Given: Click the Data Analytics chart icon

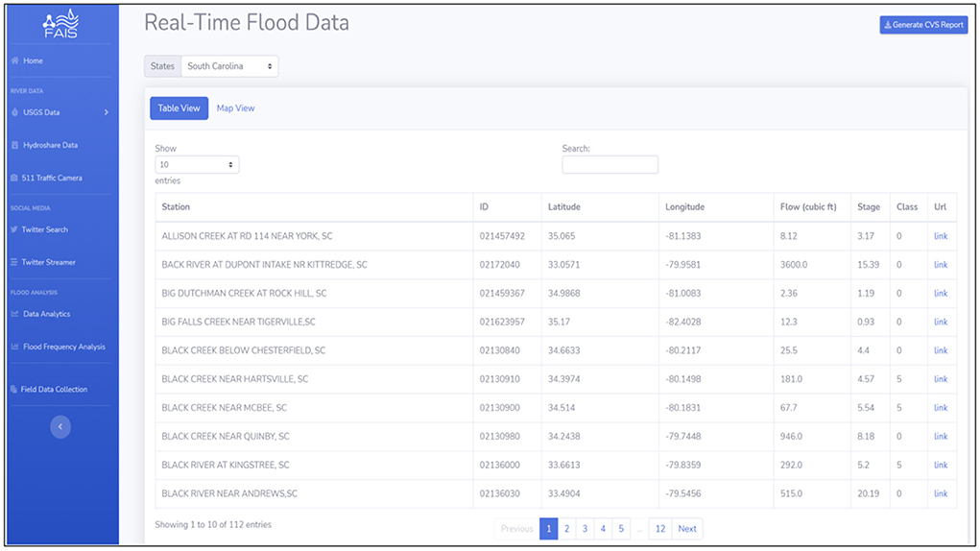Looking at the screenshot, I should tap(15, 314).
